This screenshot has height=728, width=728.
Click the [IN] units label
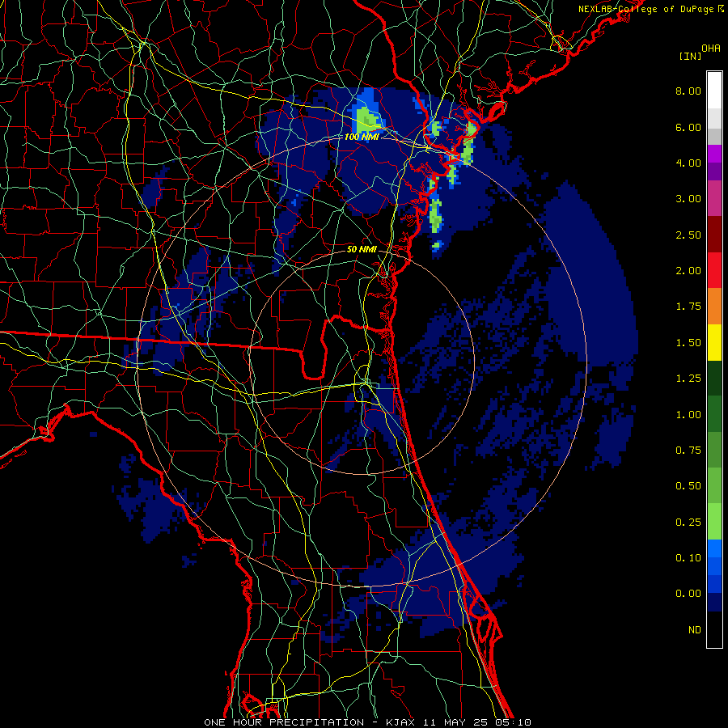(691, 56)
